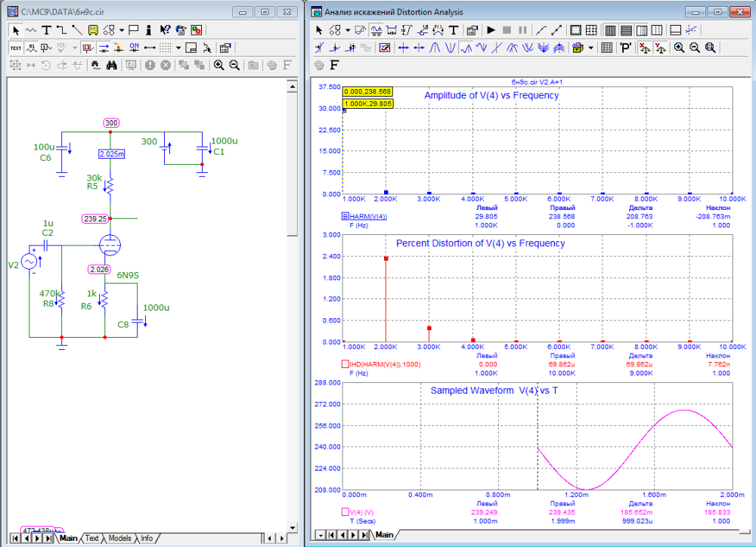Toggle the HARM(V(4)) curve checkbox
Screen dimensions: 756x547
pyautogui.click(x=345, y=217)
